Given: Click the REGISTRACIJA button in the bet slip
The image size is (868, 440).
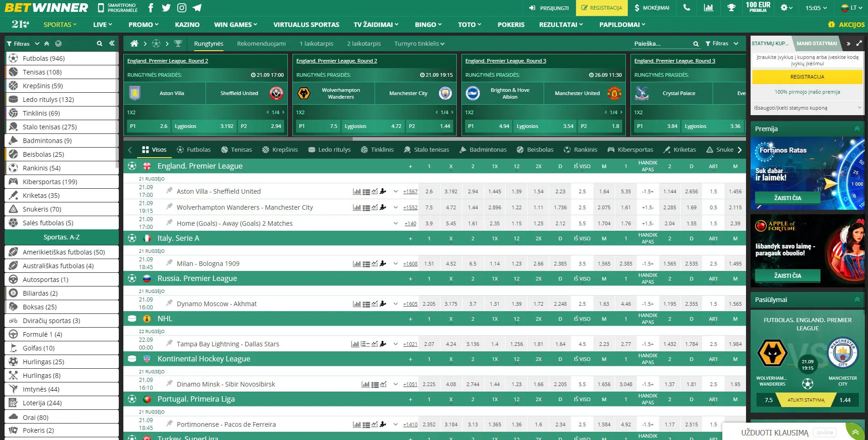Looking at the screenshot, I should pos(807,77).
